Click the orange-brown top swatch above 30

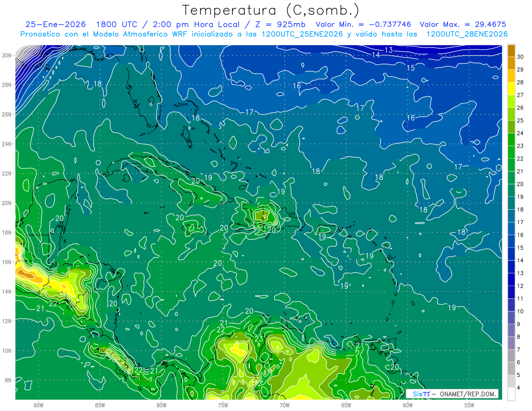(x=511, y=51)
